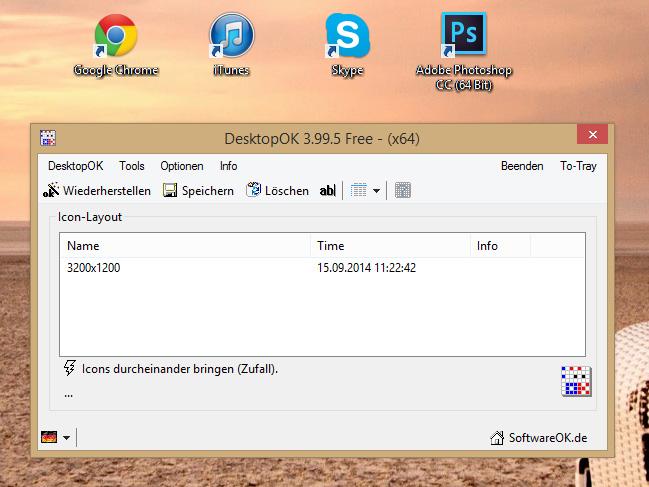Open the German flag language dropdown
This screenshot has width=649, height=487.
55,437
